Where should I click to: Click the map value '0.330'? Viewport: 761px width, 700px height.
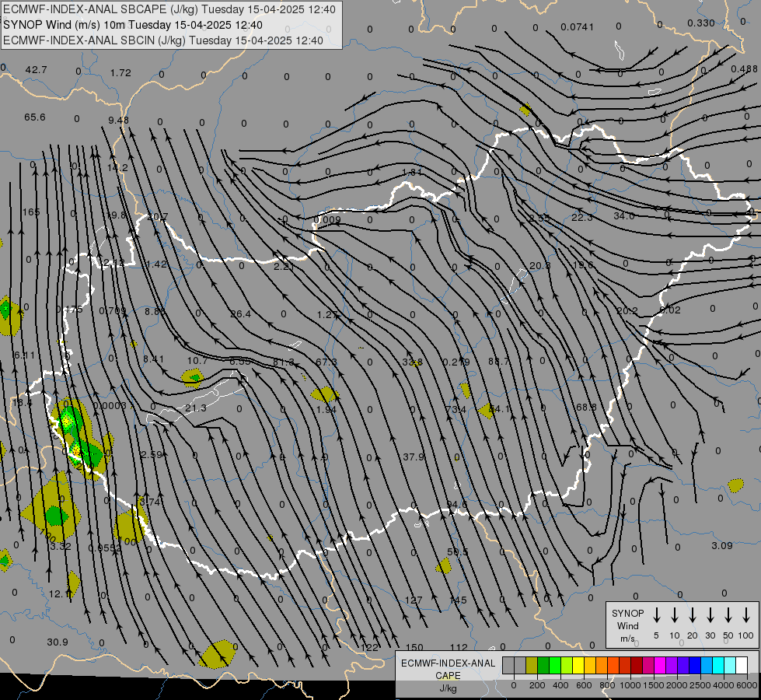(701, 23)
